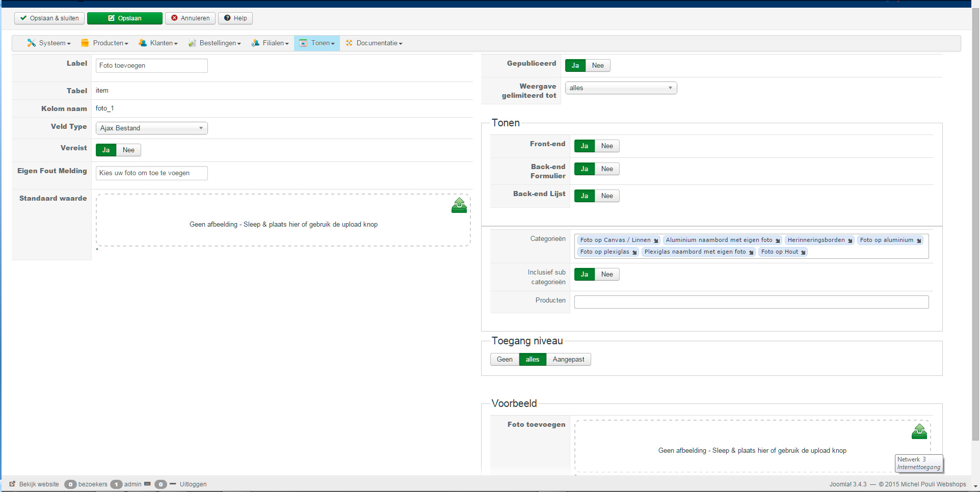Click the 'foto_1' Kolom naam value
Screen dimensions: 980x492
click(104, 108)
